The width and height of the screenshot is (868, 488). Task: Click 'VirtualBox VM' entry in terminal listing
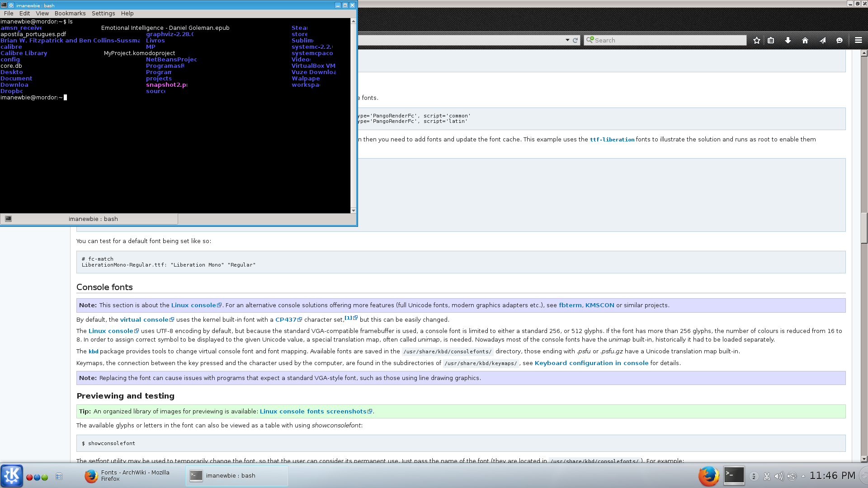(313, 66)
